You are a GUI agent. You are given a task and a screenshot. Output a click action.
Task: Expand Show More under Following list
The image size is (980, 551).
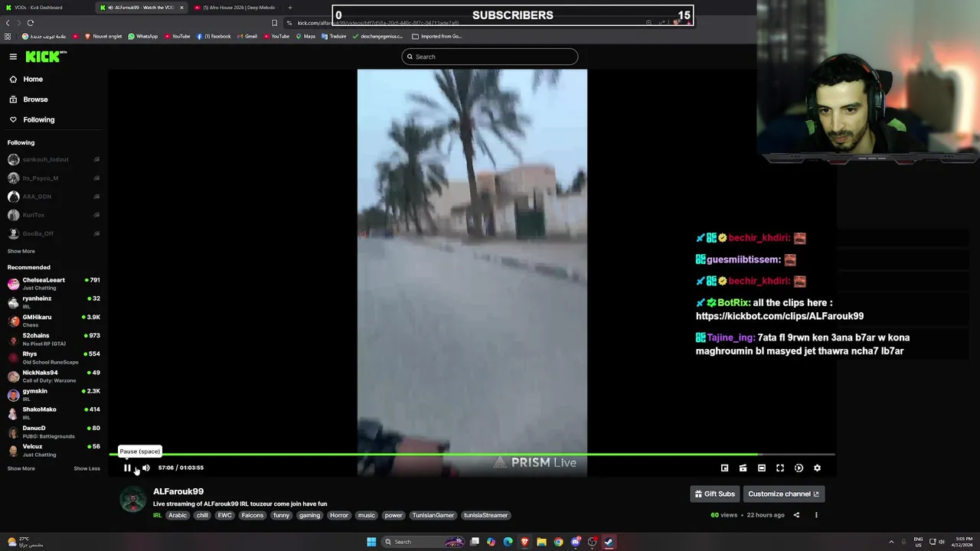pyautogui.click(x=21, y=251)
